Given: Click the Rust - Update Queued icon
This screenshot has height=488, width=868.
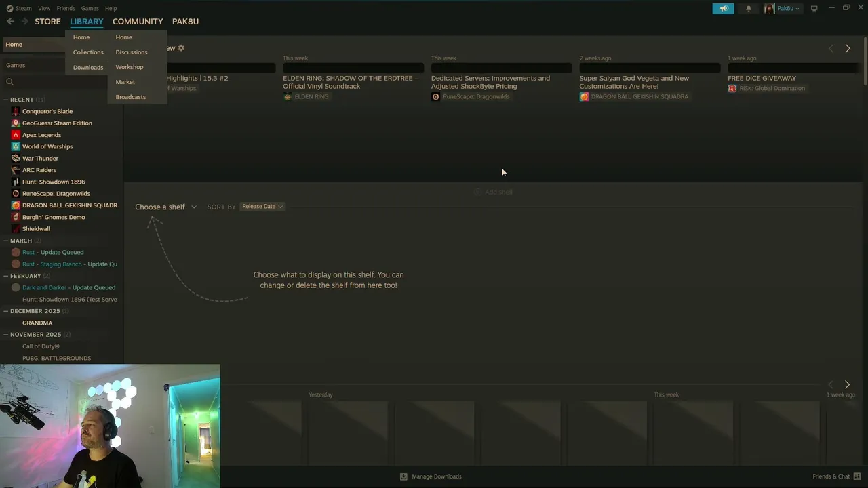Looking at the screenshot, I should click(16, 252).
